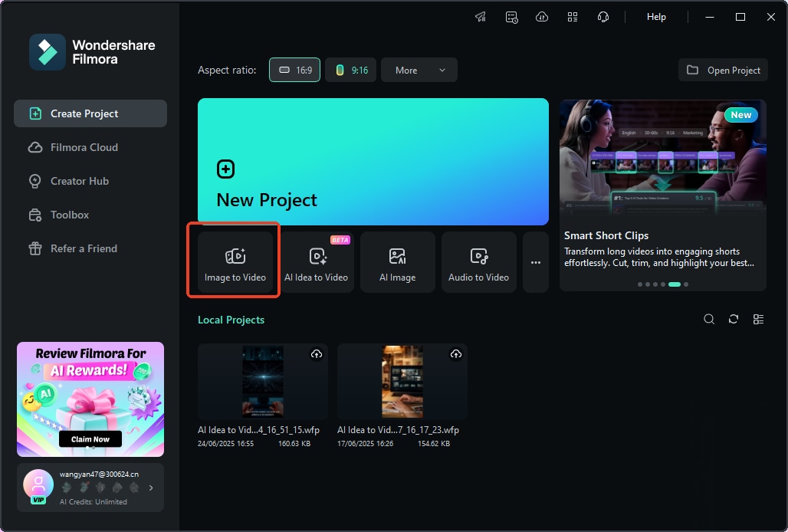Click the Open Project button
788x532 pixels.
pyautogui.click(x=723, y=70)
